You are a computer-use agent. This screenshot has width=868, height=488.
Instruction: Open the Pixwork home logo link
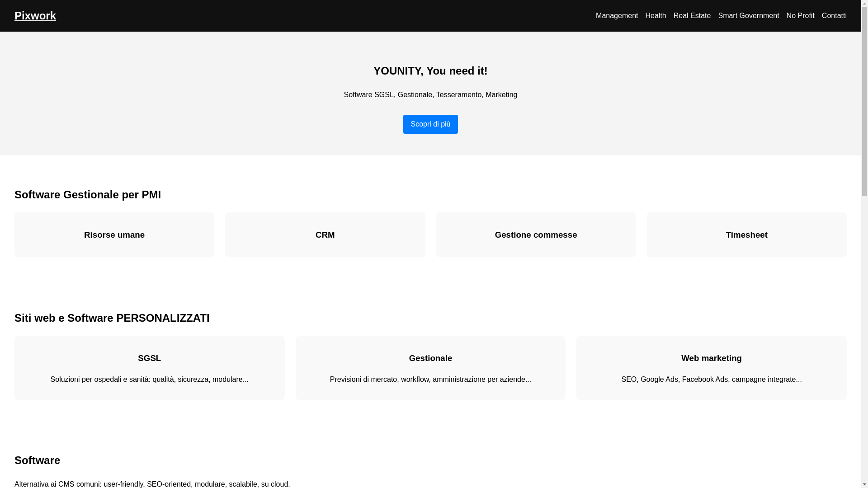35,15
